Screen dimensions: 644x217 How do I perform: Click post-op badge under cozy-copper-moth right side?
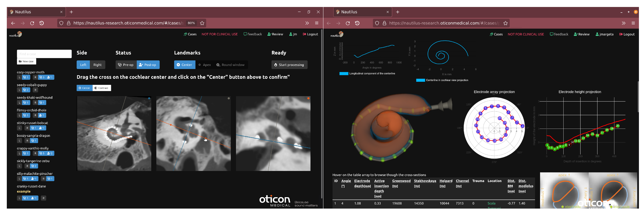tap(50, 77)
